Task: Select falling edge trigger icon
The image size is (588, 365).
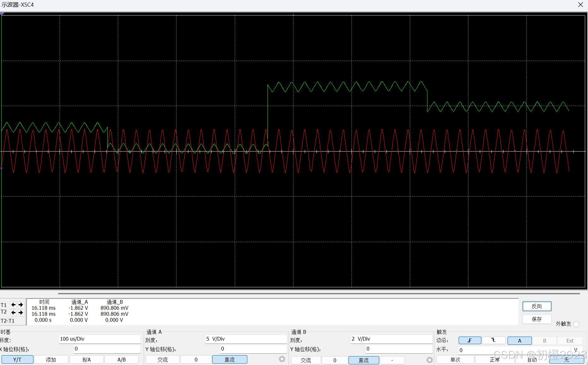Action: 494,340
